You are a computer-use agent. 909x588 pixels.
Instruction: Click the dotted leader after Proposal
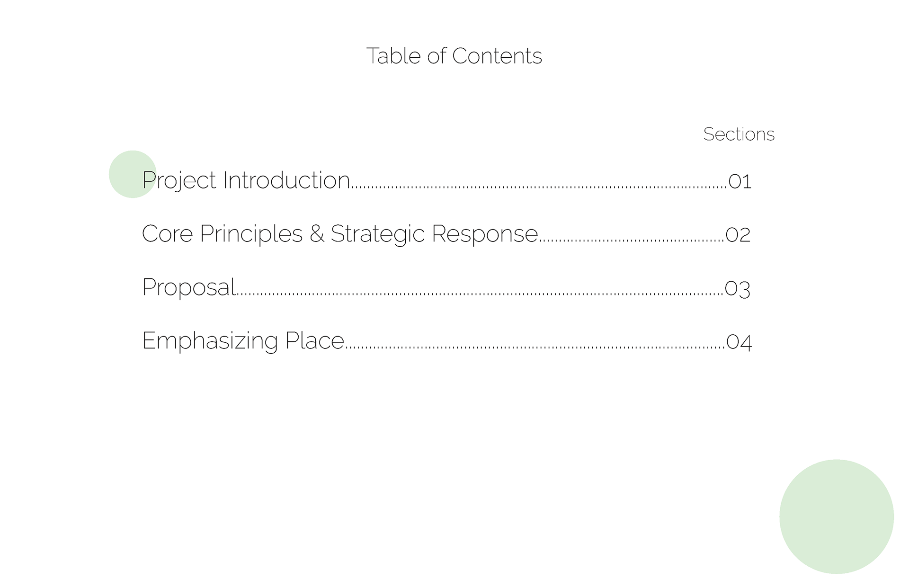point(480,294)
